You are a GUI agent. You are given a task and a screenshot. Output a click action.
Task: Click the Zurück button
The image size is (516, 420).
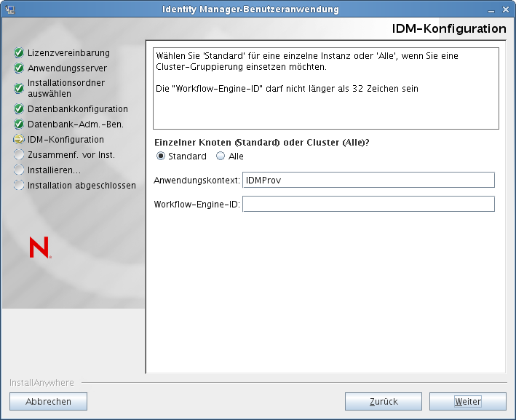384,402
